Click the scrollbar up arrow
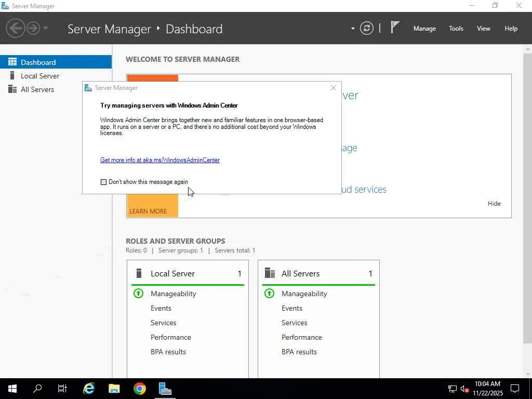The image size is (532, 399). click(528, 49)
